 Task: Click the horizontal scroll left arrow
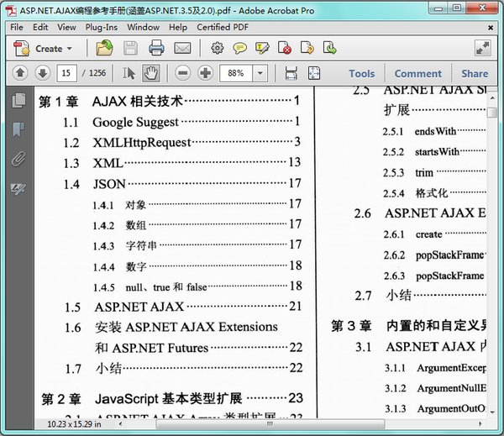pyautogui.click(x=120, y=423)
